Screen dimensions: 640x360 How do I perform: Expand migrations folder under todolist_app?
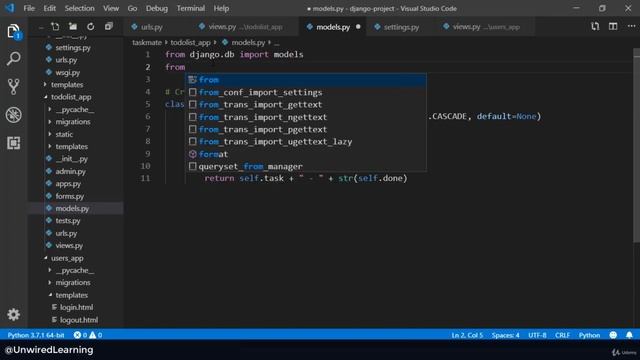click(x=73, y=122)
